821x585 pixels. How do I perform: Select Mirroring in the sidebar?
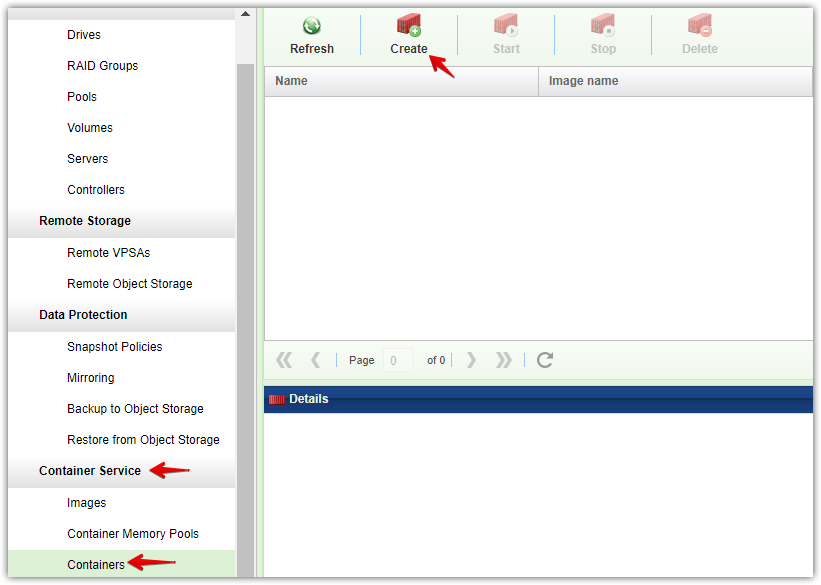click(x=91, y=378)
